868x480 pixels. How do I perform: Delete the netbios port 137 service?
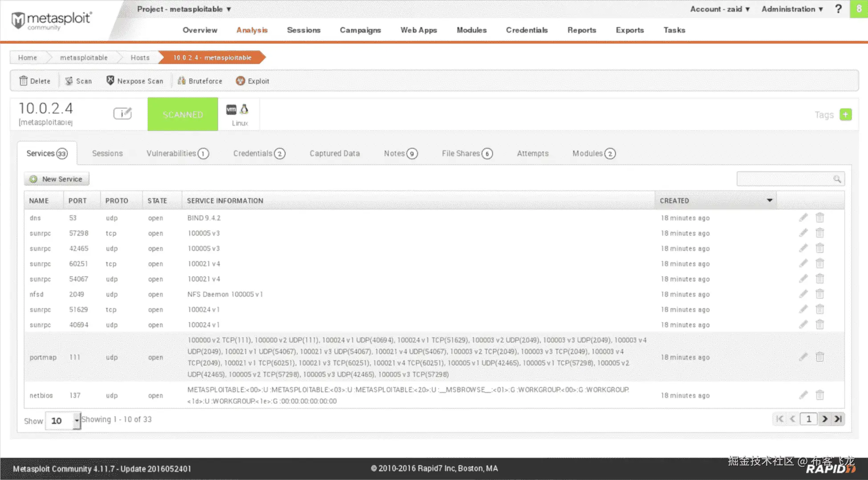[x=820, y=395]
